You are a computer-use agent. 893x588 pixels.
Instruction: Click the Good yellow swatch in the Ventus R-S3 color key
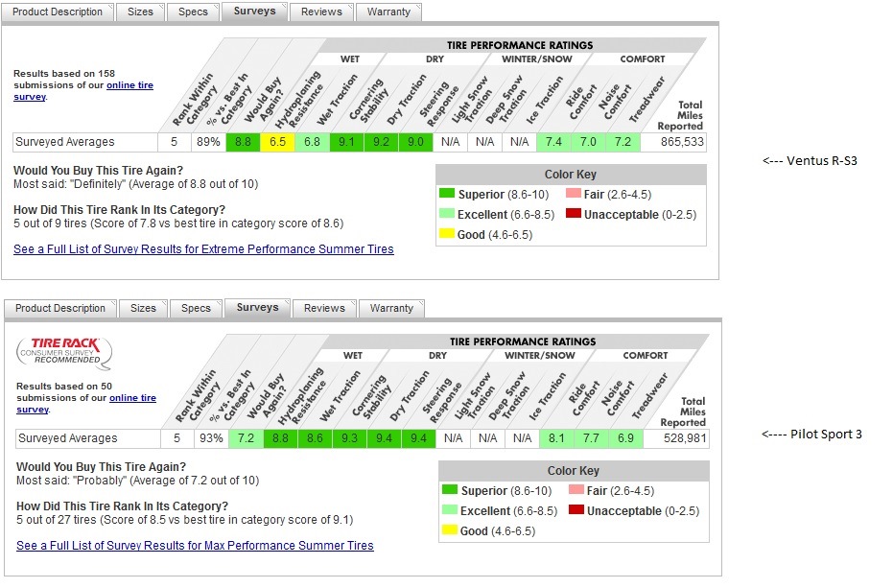(x=447, y=234)
